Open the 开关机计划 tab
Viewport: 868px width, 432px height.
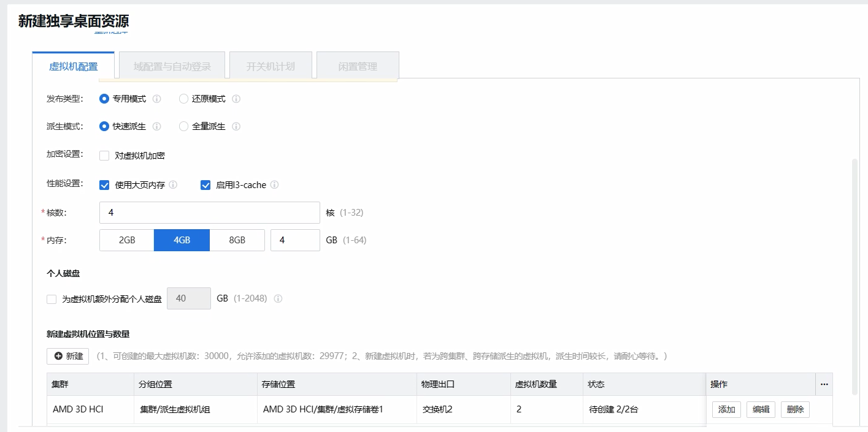pos(271,66)
